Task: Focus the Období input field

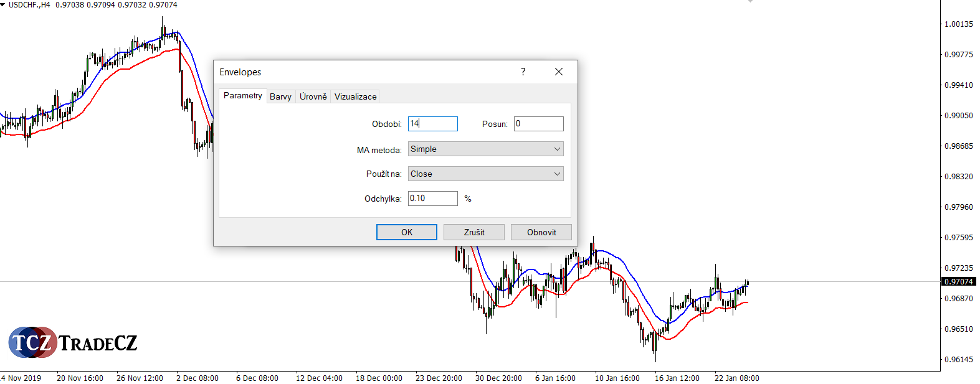Action: (432, 124)
